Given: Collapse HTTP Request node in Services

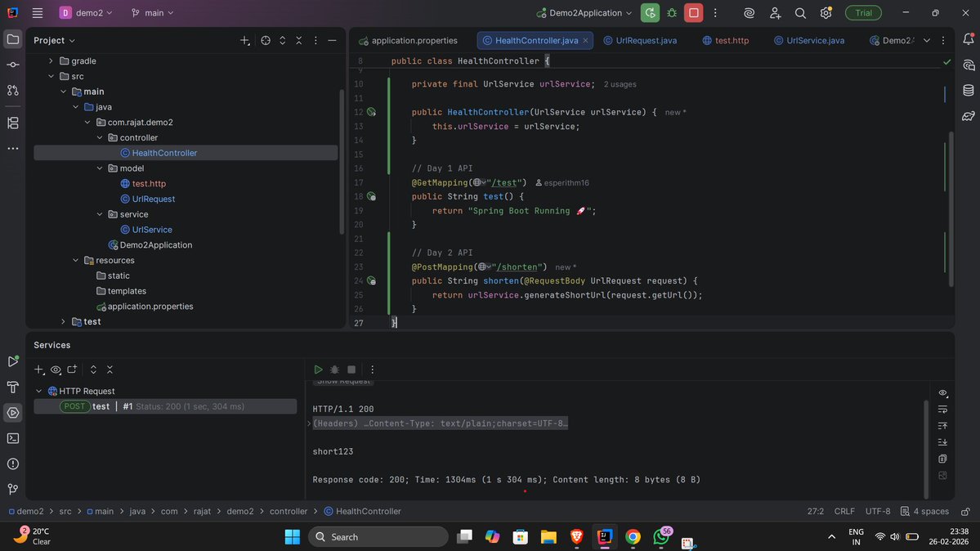Looking at the screenshot, I should coord(38,391).
